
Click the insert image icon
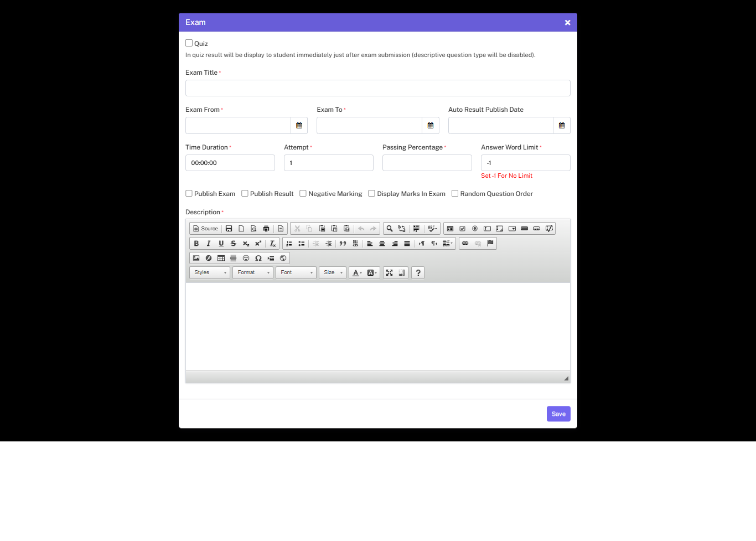pos(196,258)
